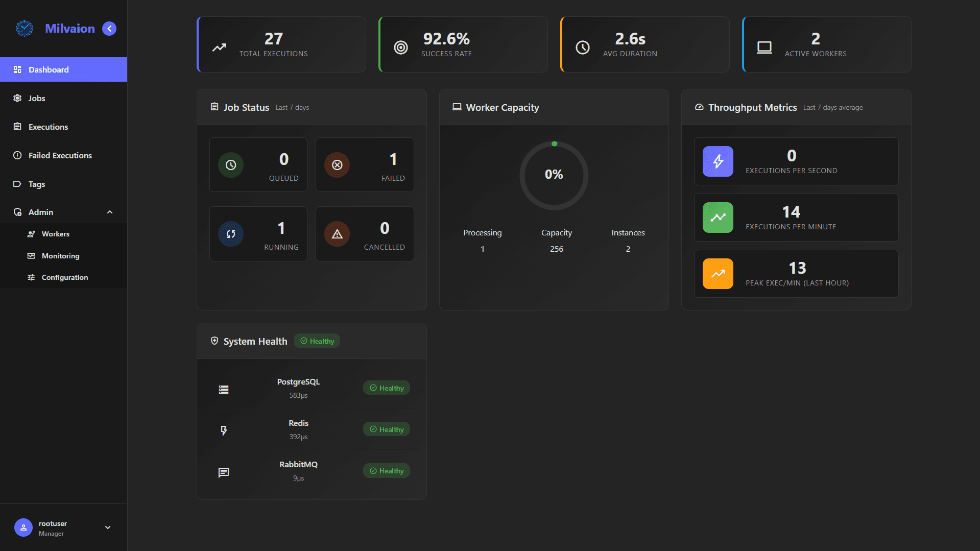The height and width of the screenshot is (551, 980).
Task: Collapse the sidebar with the arrow button
Action: (x=109, y=29)
